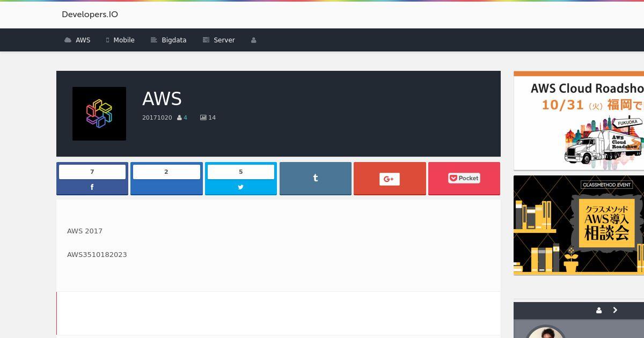Open the Mobile category menu item
644x338 pixels.
pyautogui.click(x=120, y=40)
